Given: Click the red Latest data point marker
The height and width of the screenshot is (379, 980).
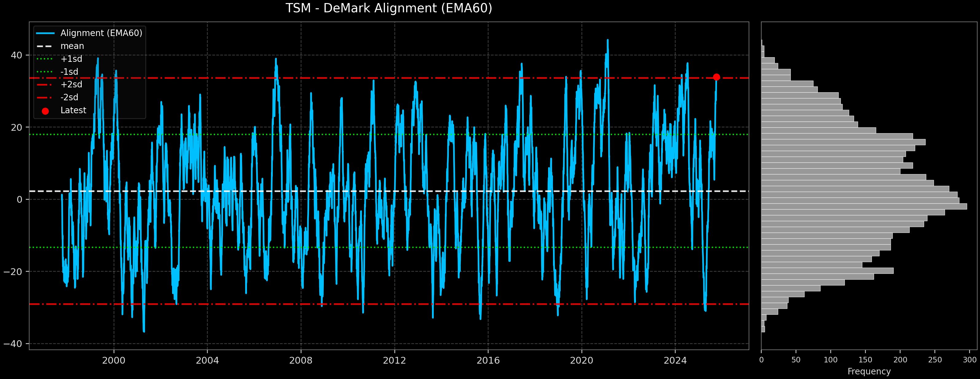Looking at the screenshot, I should coord(716,77).
